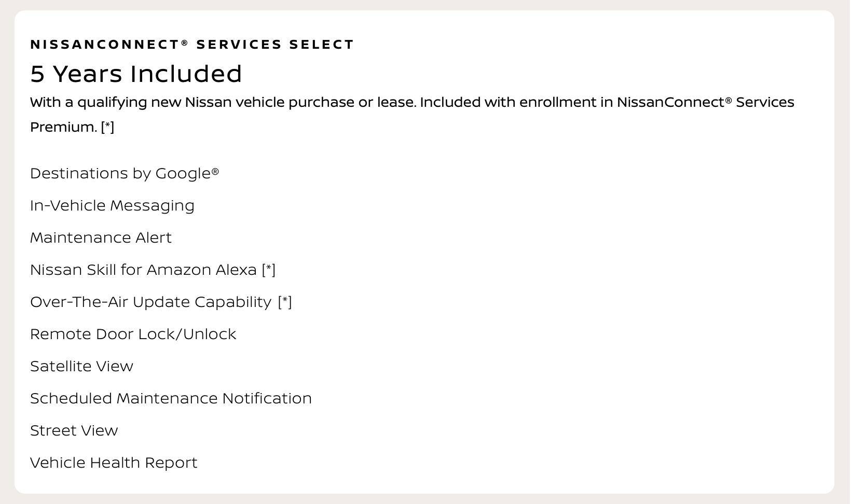This screenshot has height=504, width=851.
Task: Click the NissanConnect Services Select heading
Action: 192,45
